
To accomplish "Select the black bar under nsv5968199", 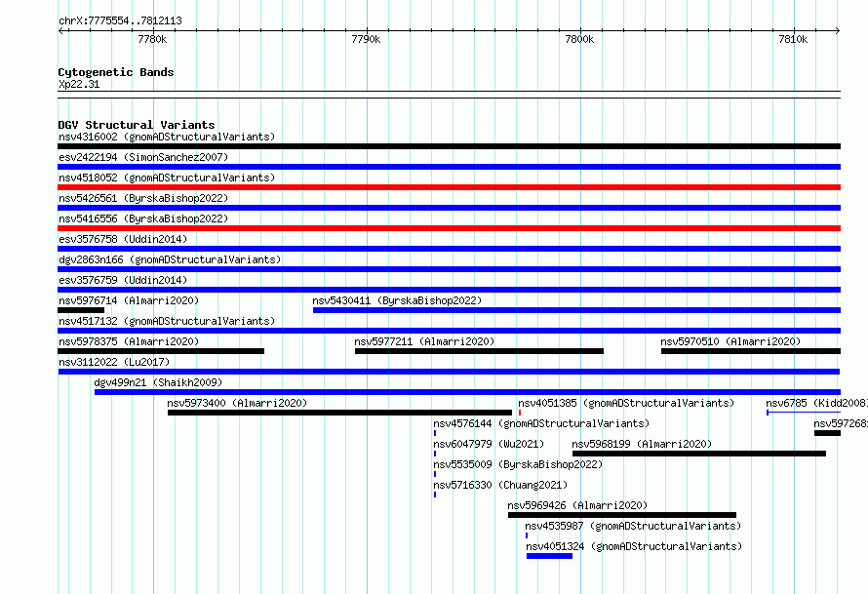I will click(699, 454).
